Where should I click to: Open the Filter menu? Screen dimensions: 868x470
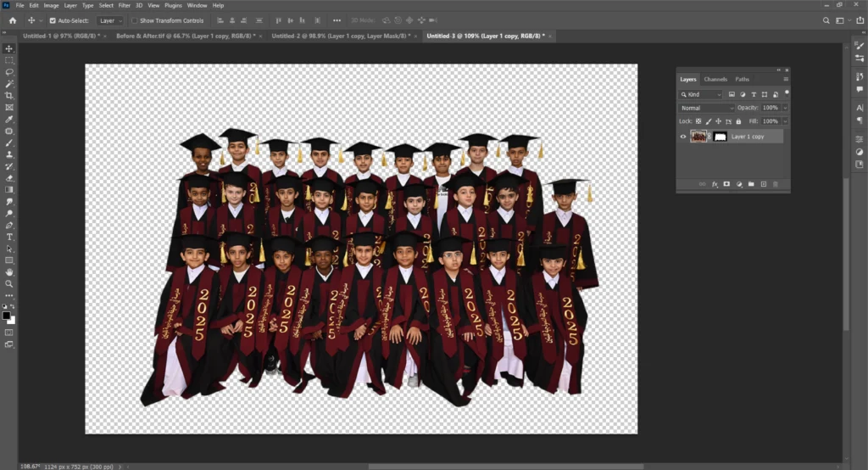(x=125, y=5)
